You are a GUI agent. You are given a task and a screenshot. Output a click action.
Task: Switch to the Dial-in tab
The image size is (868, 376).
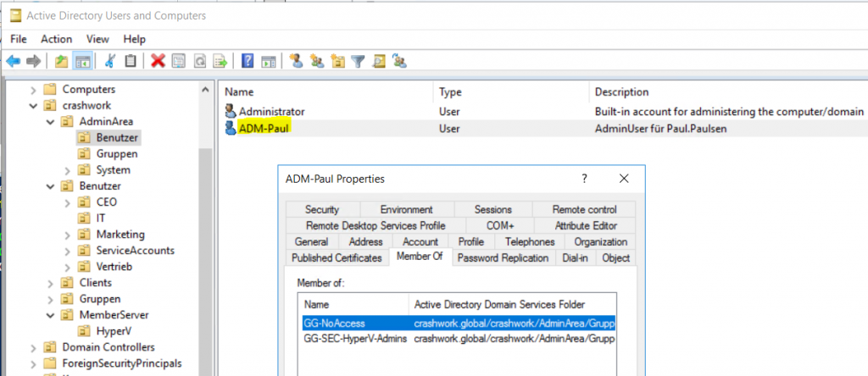(x=576, y=257)
